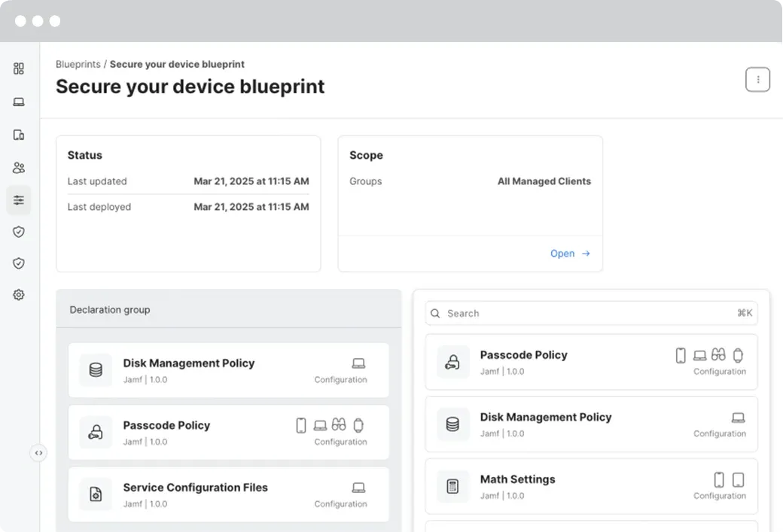Image resolution: width=783 pixels, height=532 pixels.
Task: Click the active Blueprints sliders icon
Action: [x=18, y=199]
